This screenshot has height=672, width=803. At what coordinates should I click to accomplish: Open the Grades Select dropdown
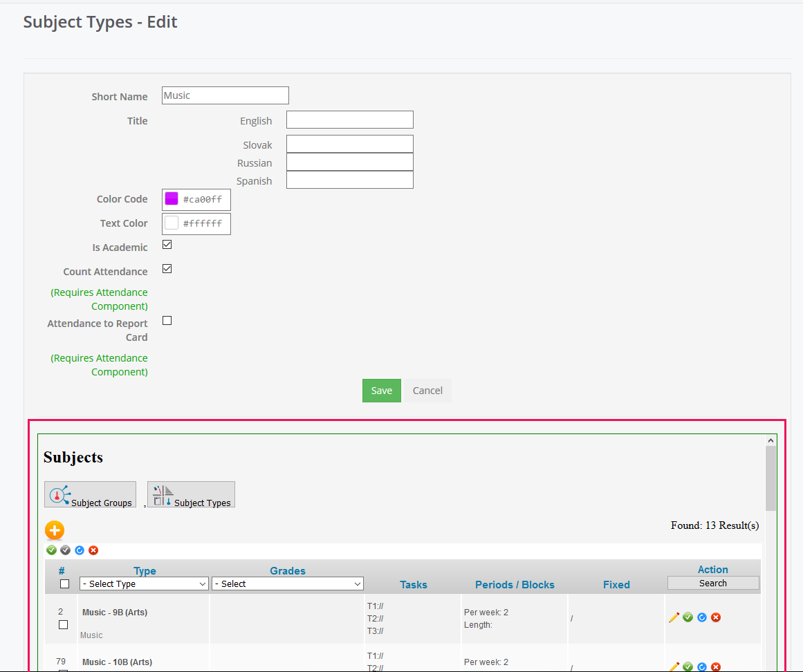(288, 584)
